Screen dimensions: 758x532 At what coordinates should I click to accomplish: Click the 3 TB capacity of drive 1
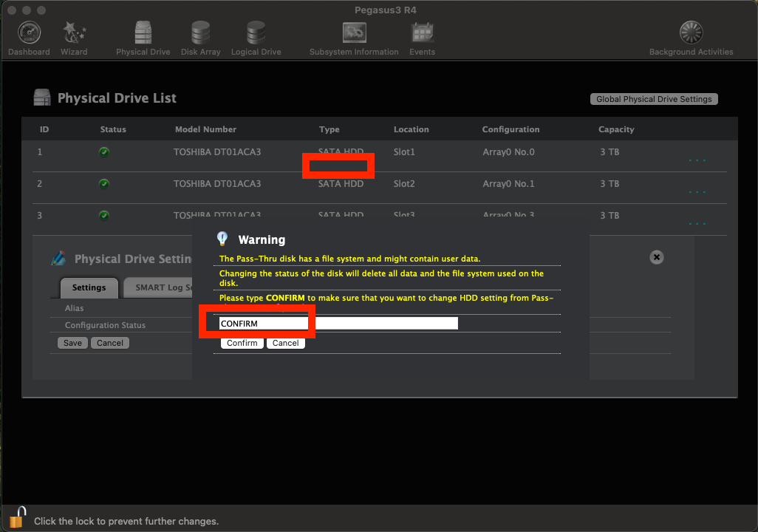(610, 152)
